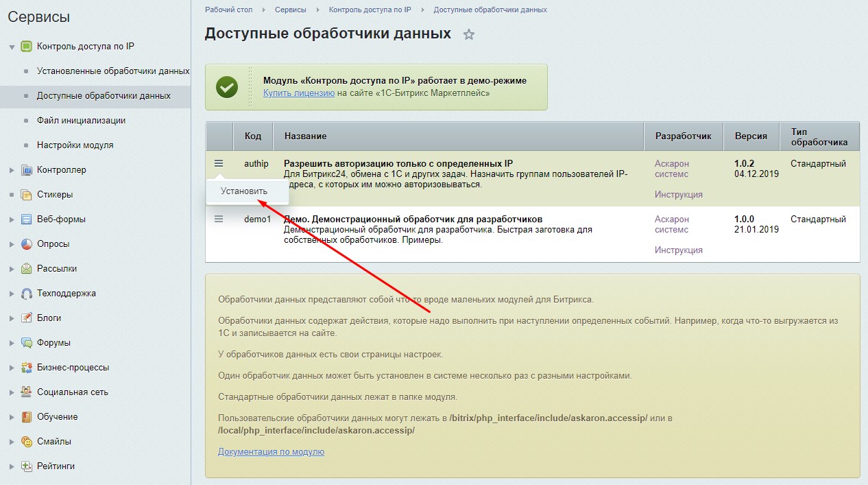The image size is (868, 485).
Task: Collapse the Контроль доступа по IP section
Action: pos(12,47)
